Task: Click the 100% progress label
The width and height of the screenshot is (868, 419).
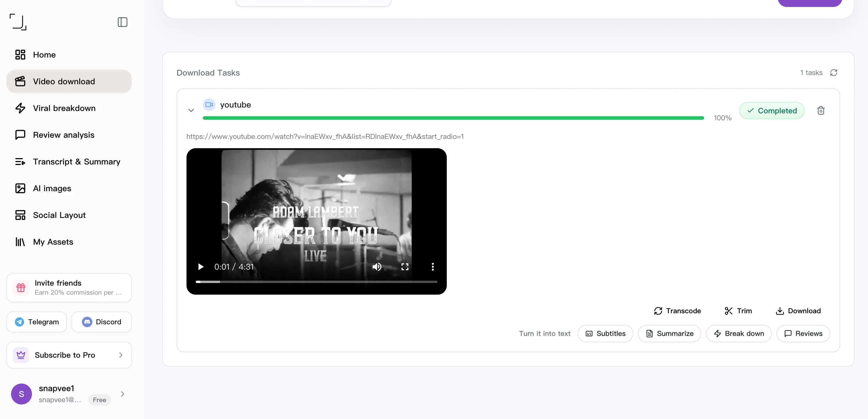Action: pyautogui.click(x=722, y=118)
